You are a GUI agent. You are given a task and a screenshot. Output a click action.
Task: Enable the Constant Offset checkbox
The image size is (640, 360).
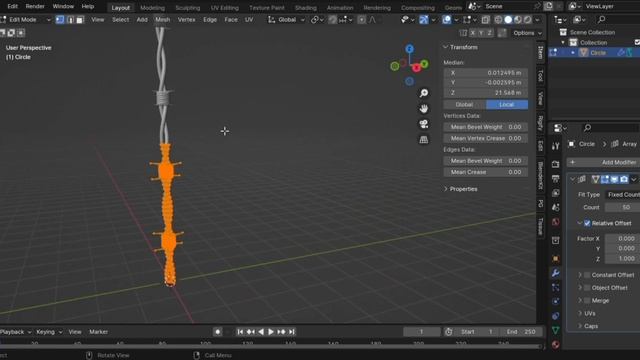(x=587, y=275)
